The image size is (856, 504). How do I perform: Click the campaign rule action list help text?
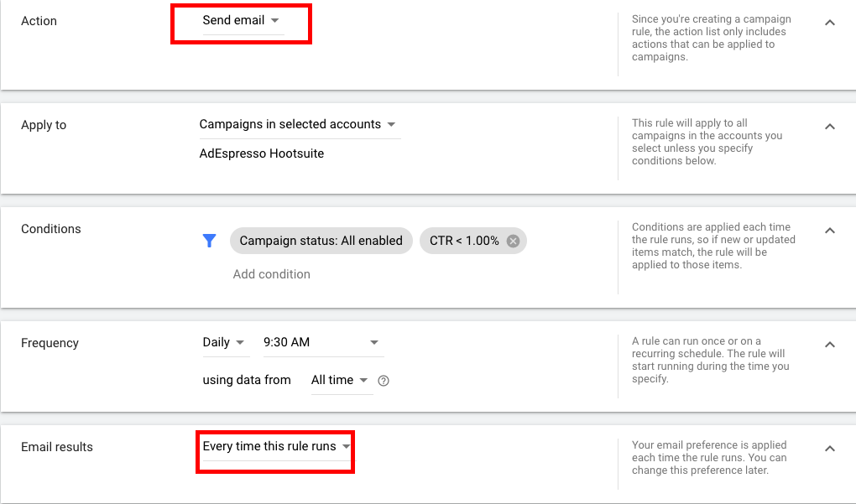(x=712, y=38)
